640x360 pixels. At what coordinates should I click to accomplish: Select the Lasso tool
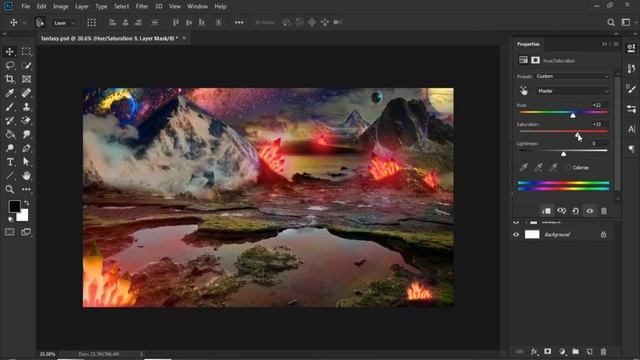(10, 65)
